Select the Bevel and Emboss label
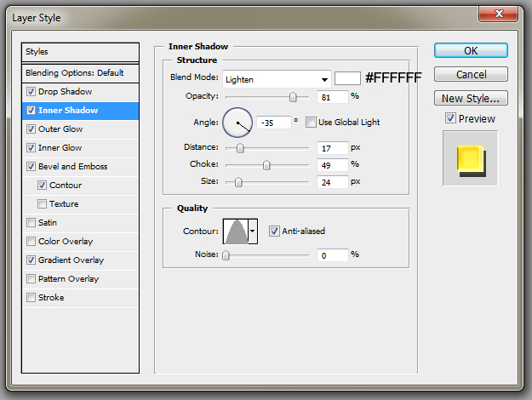This screenshot has height=400, width=532. (73, 166)
